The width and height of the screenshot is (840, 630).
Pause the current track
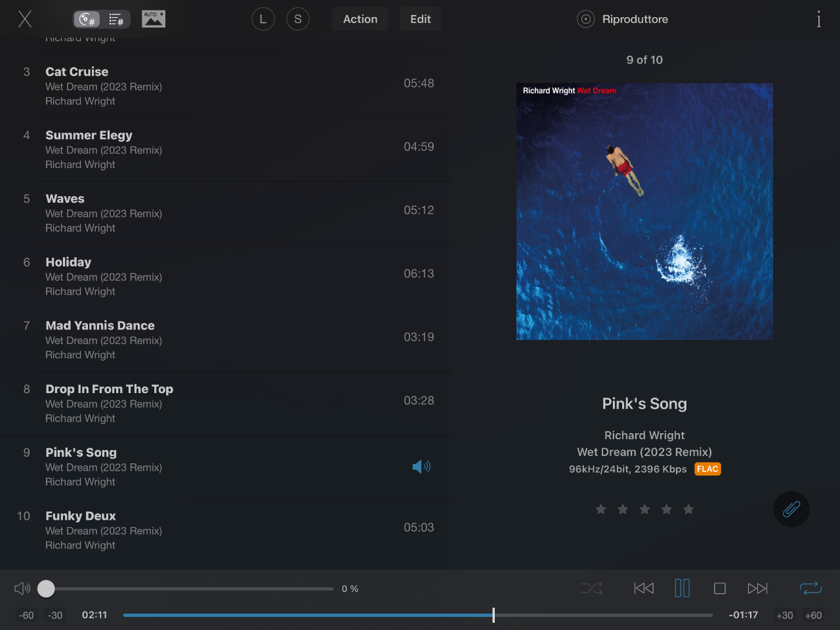coord(682,588)
